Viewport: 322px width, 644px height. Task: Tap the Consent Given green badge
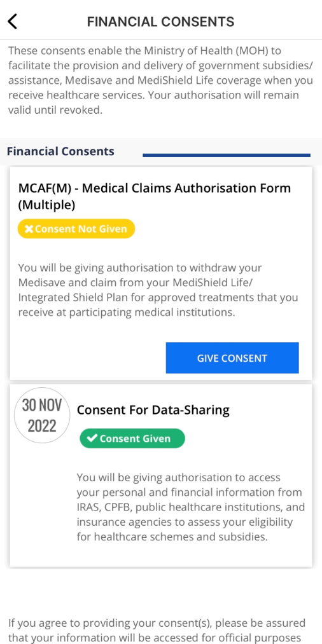click(132, 438)
